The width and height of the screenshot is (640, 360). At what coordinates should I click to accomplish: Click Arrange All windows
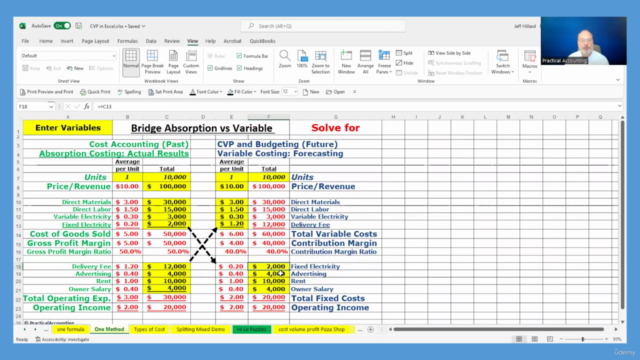pos(365,62)
